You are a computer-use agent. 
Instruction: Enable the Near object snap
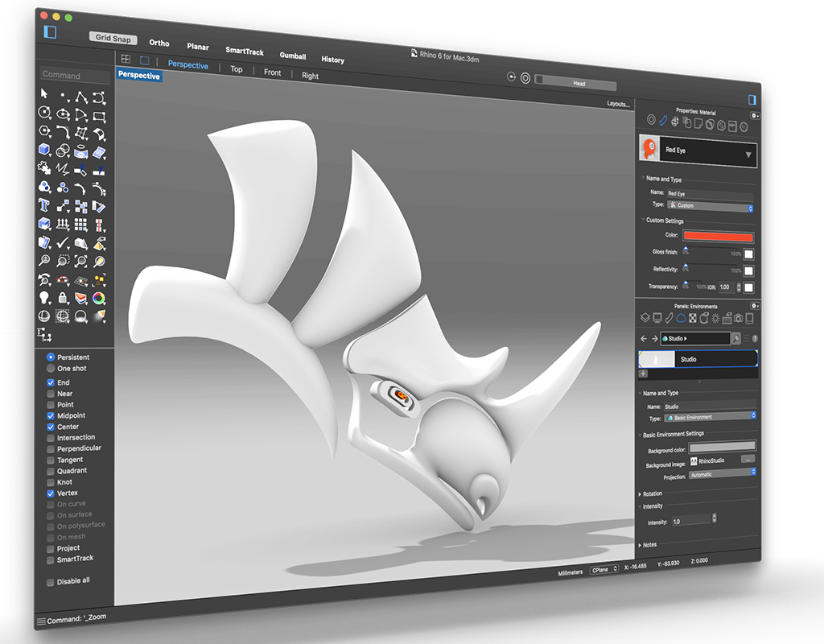[51, 394]
